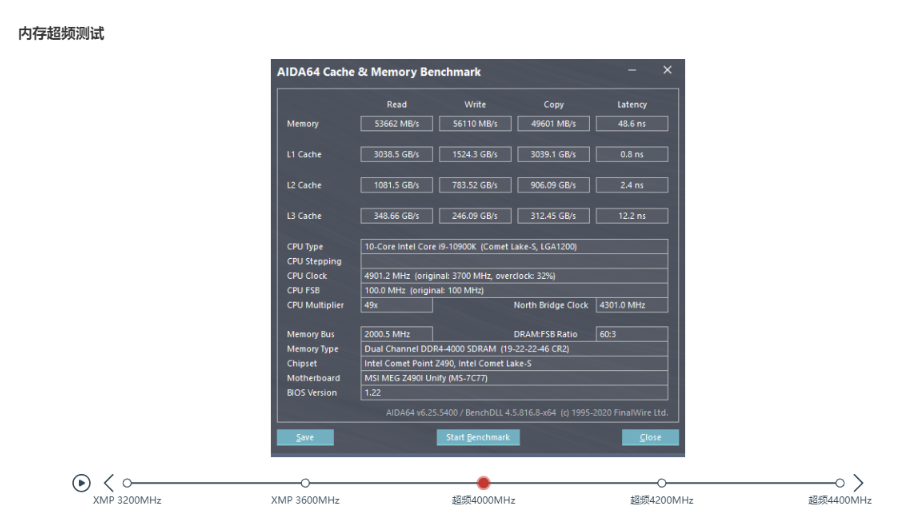Screen dimensions: 918x524
Task: Click Memory Type DDR4-4000 SDRAM field
Action: (x=514, y=349)
